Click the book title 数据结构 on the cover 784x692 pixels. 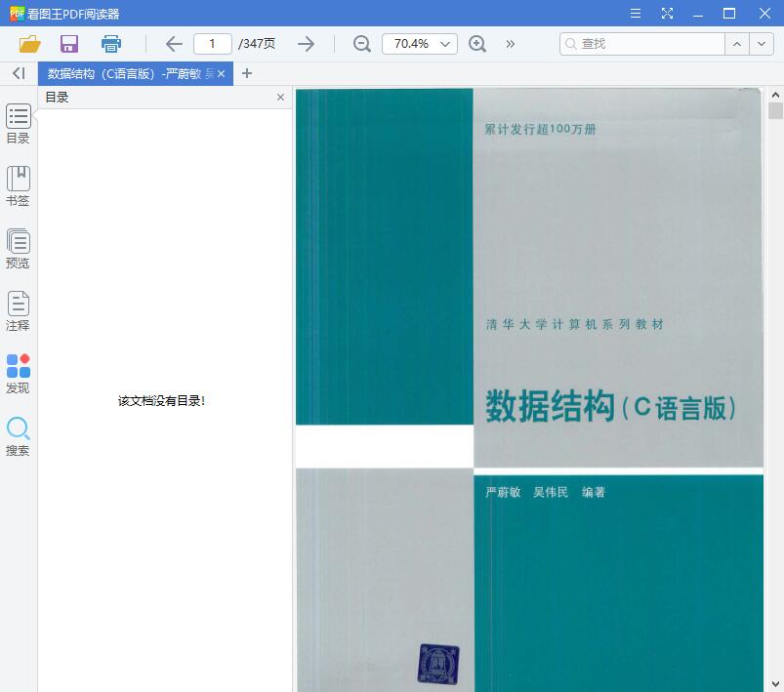tap(550, 405)
